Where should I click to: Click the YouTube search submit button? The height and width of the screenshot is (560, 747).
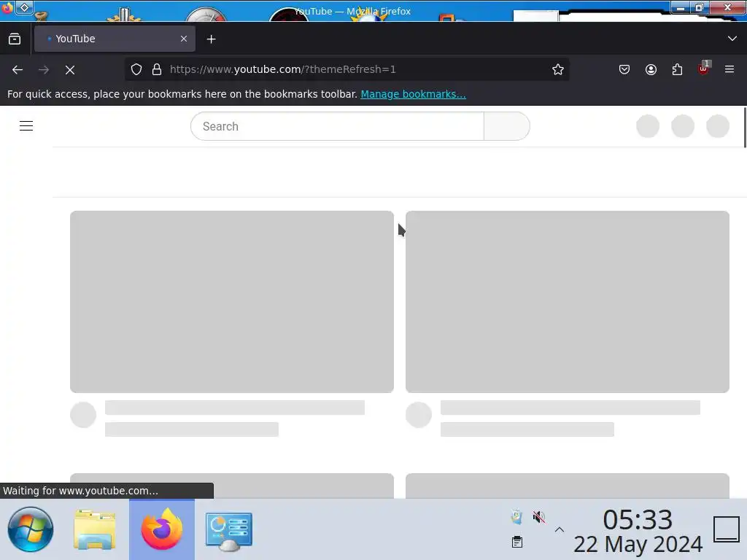click(507, 126)
